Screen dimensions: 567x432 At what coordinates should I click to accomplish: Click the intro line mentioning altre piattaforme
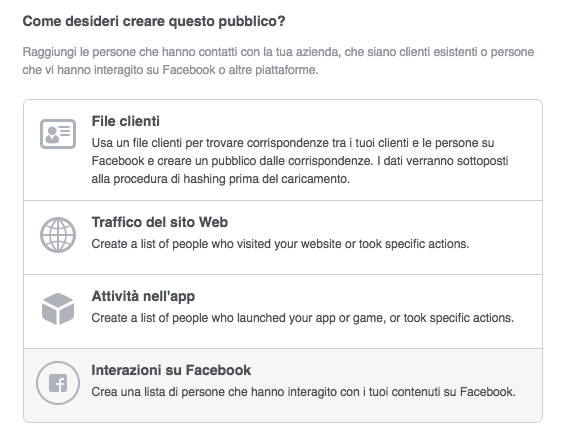click(x=170, y=70)
